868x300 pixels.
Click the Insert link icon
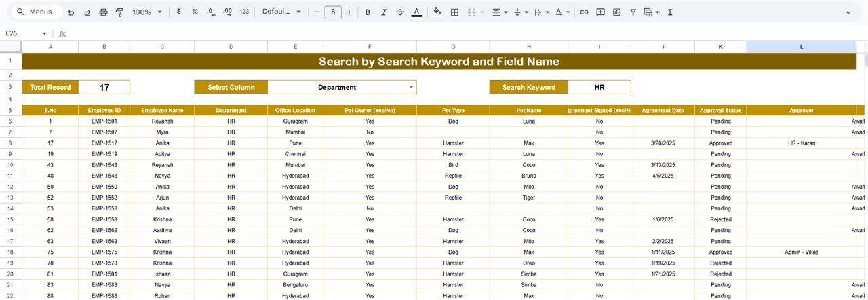[583, 12]
